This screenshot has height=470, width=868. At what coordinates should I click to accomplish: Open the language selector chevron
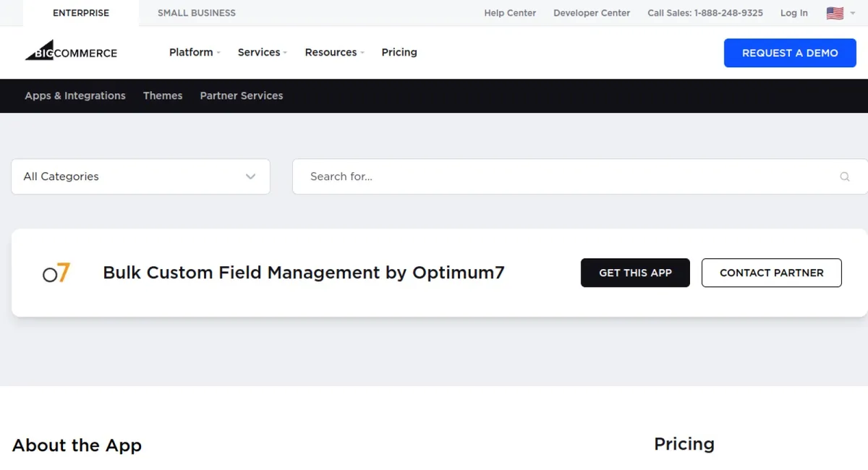[851, 13]
